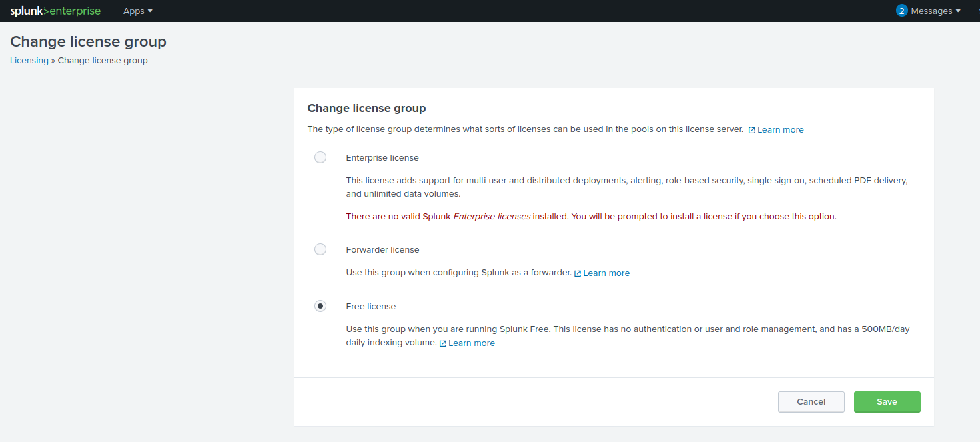
Task: Select the Free license radio button
Action: tap(320, 306)
